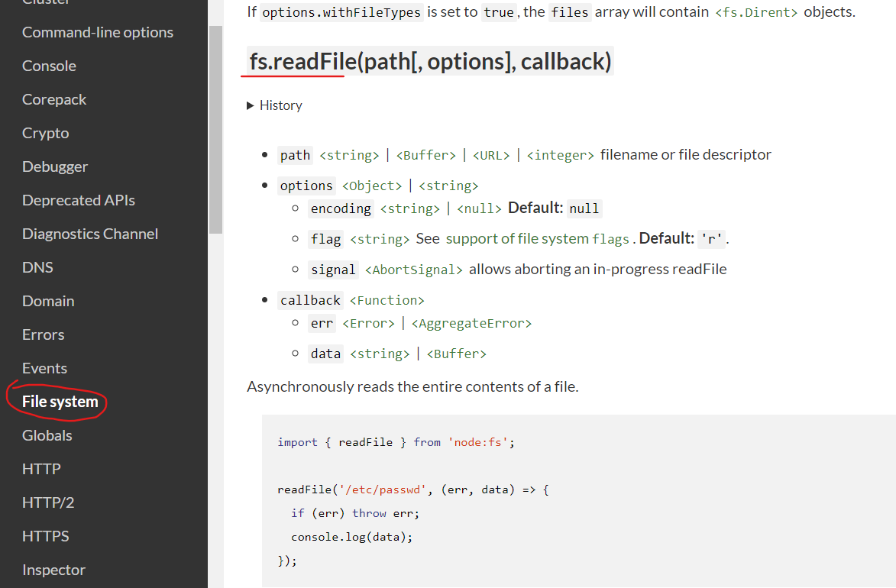The image size is (896, 588).
Task: Open Command-line options in sidebar
Action: 98,33
